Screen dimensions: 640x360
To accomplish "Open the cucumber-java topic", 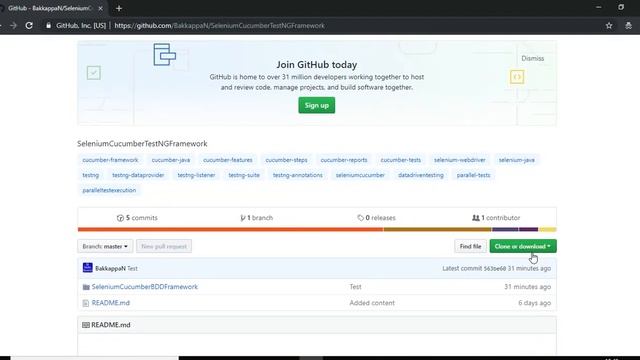I will (x=171, y=160).
